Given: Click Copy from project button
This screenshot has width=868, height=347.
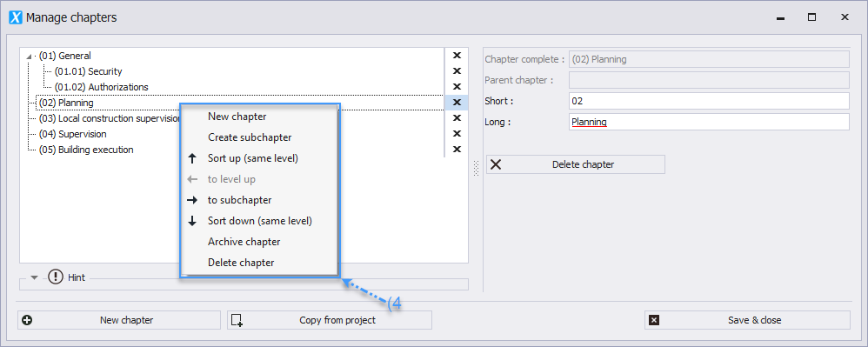Looking at the screenshot, I should pos(330,320).
